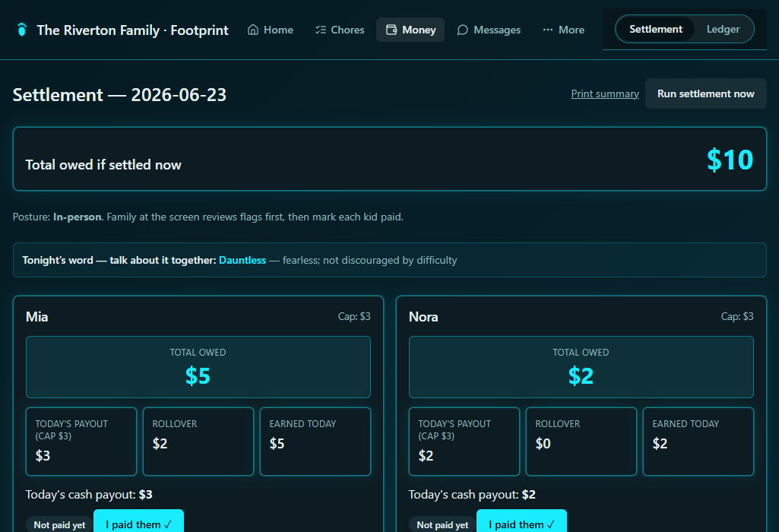The height and width of the screenshot is (532, 779).
Task: Click the Nora card name heading
Action: point(423,317)
